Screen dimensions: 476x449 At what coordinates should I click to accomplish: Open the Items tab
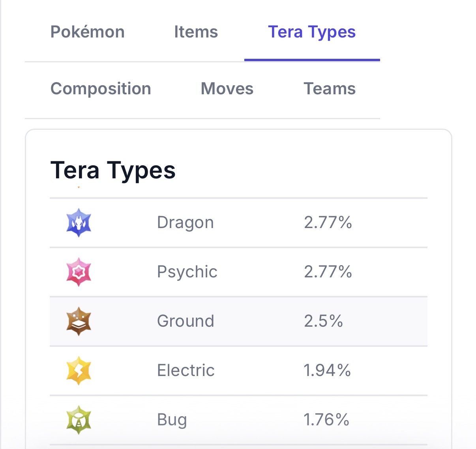[196, 32]
